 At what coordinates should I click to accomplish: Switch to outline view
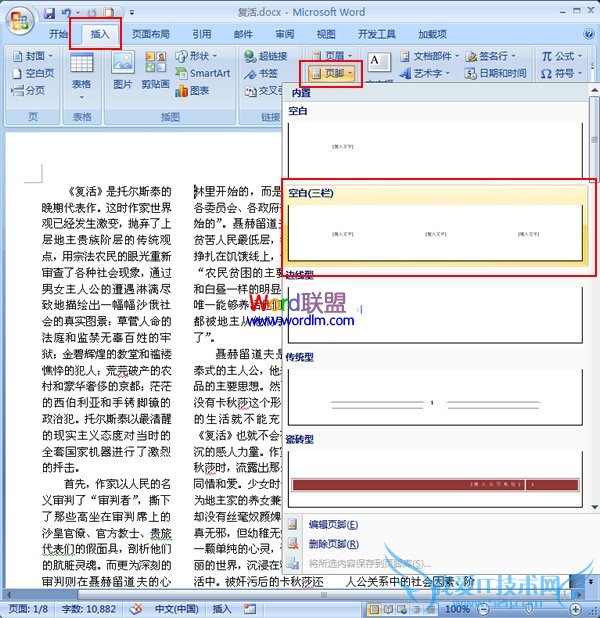[x=416, y=609]
